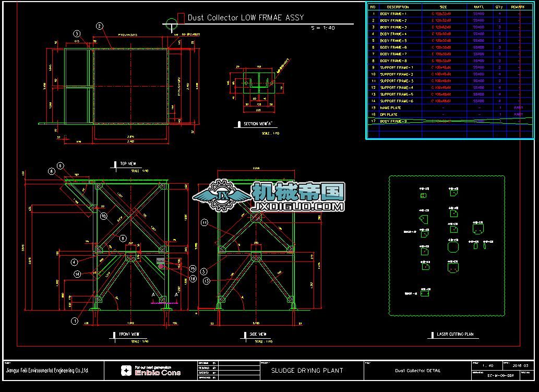Click the Enbio Cons logo in title block
Viewport: 539px width, 392px height.
pos(151,371)
